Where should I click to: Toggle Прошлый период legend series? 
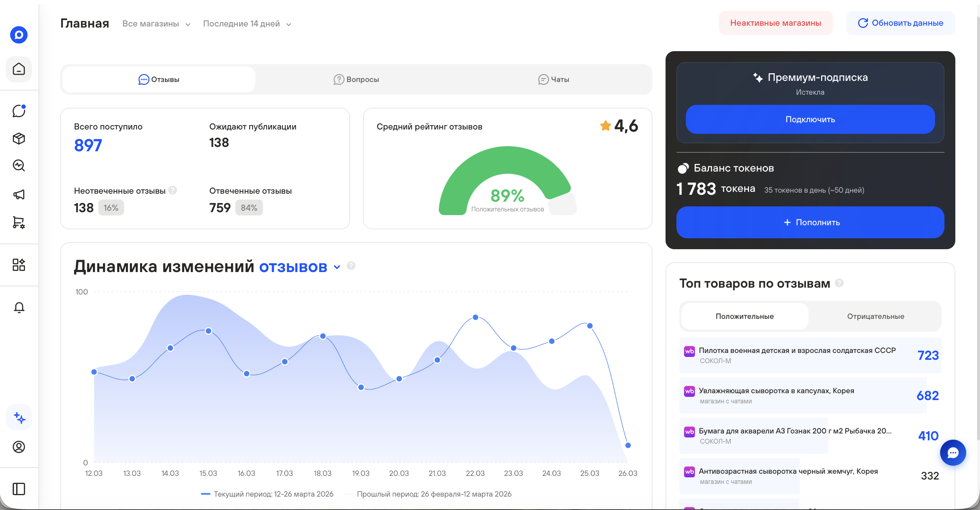433,494
